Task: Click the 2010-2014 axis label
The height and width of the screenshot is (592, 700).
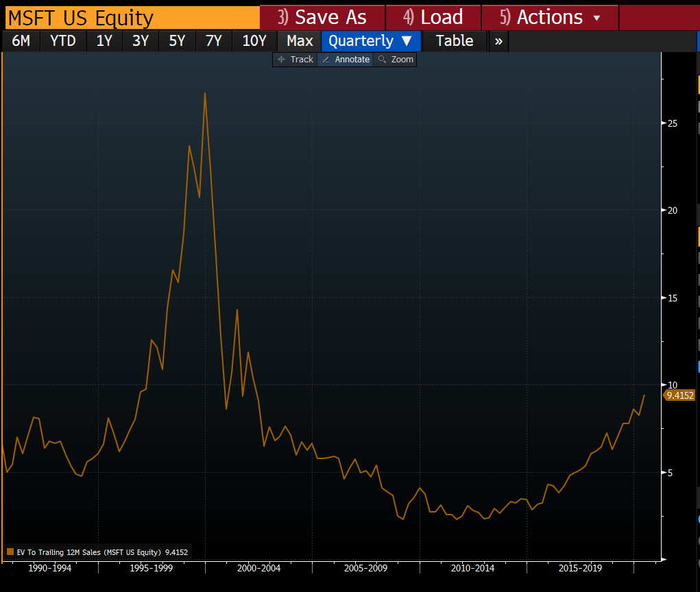Action: [x=473, y=568]
